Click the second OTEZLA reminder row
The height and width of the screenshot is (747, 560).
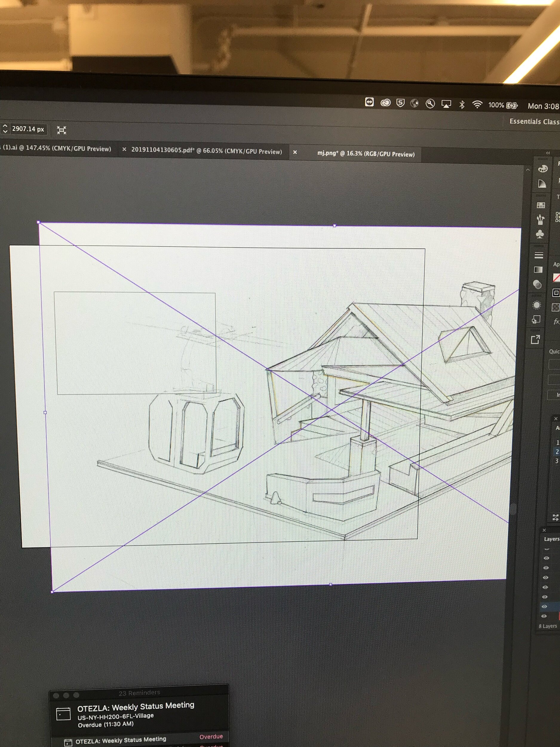pos(139,740)
